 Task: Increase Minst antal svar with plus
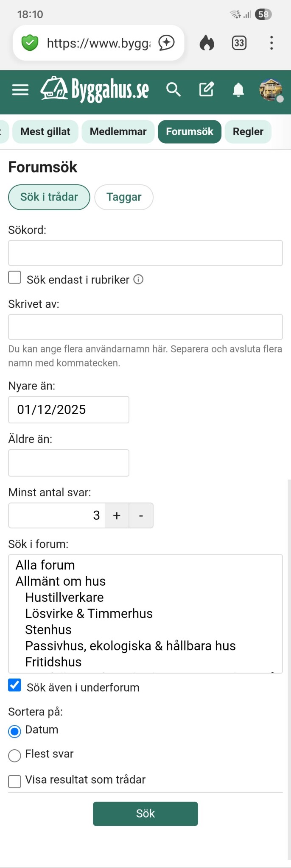click(117, 515)
